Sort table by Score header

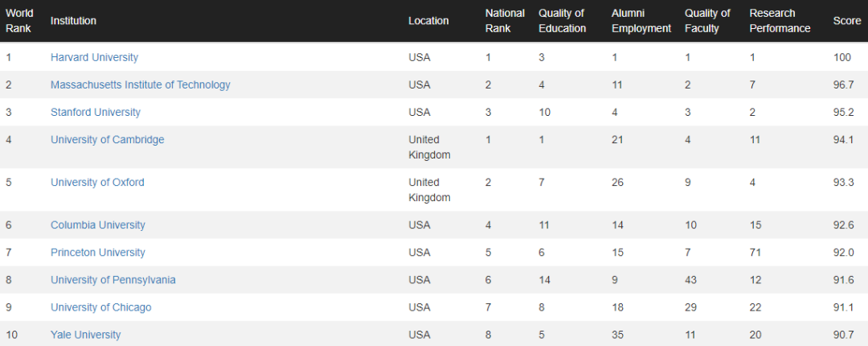pyautogui.click(x=847, y=20)
